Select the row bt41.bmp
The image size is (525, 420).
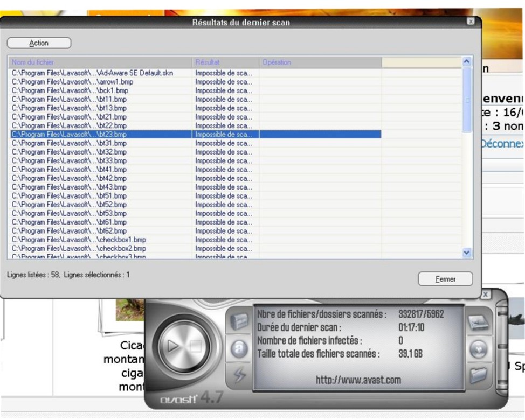pos(196,170)
